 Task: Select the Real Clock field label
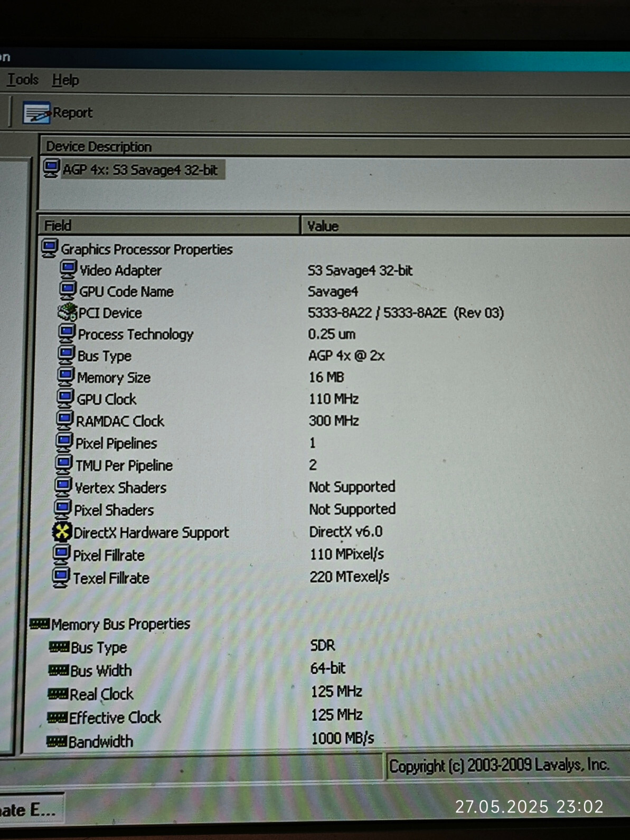click(x=101, y=694)
